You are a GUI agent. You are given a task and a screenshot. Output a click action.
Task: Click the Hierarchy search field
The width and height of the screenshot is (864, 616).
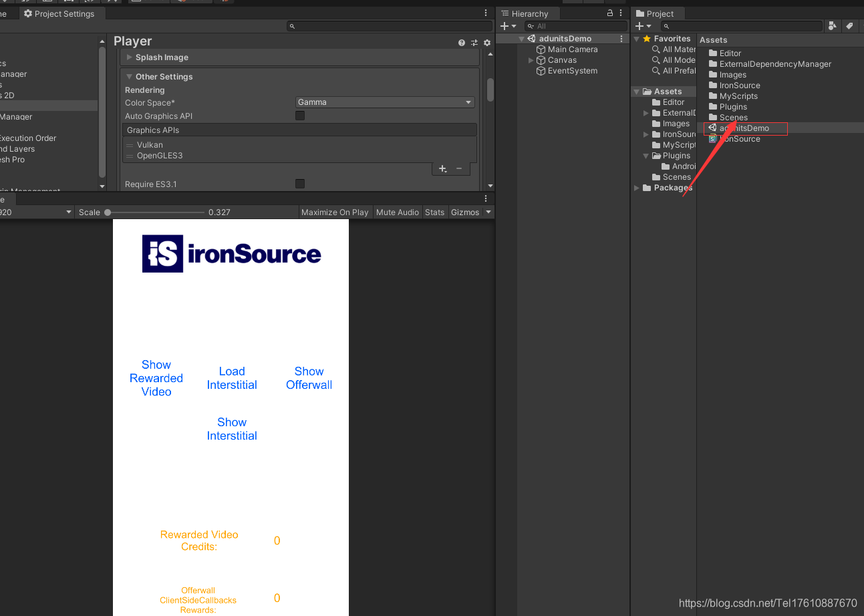coord(577,26)
